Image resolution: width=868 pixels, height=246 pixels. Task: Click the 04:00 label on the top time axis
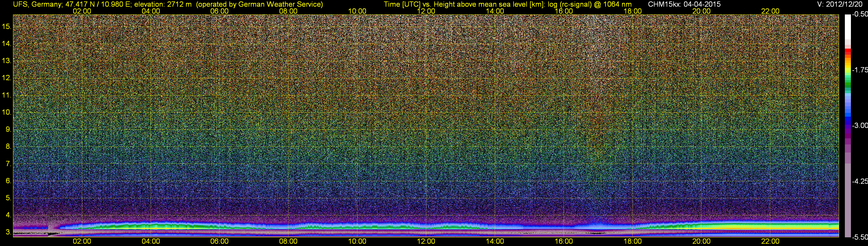151,11
